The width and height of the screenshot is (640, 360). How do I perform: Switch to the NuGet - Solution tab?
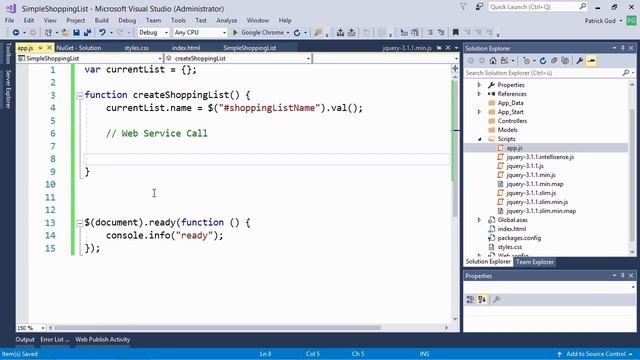coord(78,48)
